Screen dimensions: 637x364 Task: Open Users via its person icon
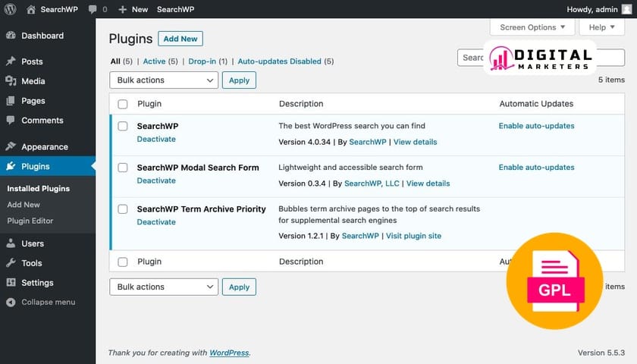click(11, 243)
